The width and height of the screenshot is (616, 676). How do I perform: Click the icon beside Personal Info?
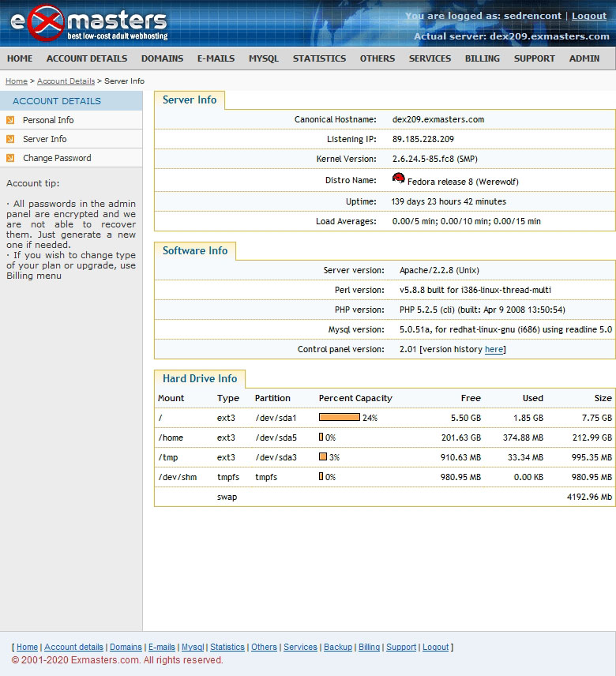click(10, 120)
